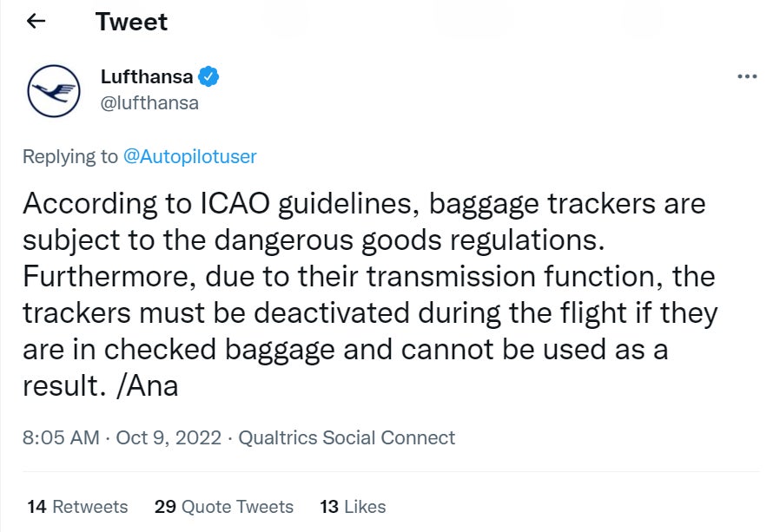
Task: Open the three-dot more options menu
Action: pos(746,76)
